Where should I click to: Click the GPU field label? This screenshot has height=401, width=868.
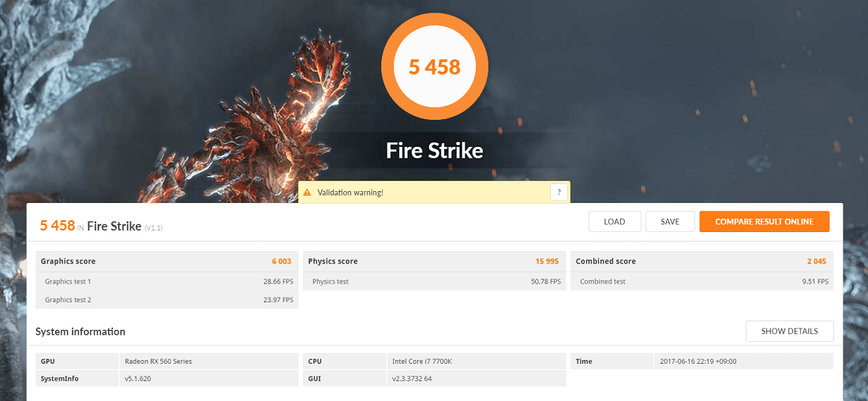click(x=47, y=362)
